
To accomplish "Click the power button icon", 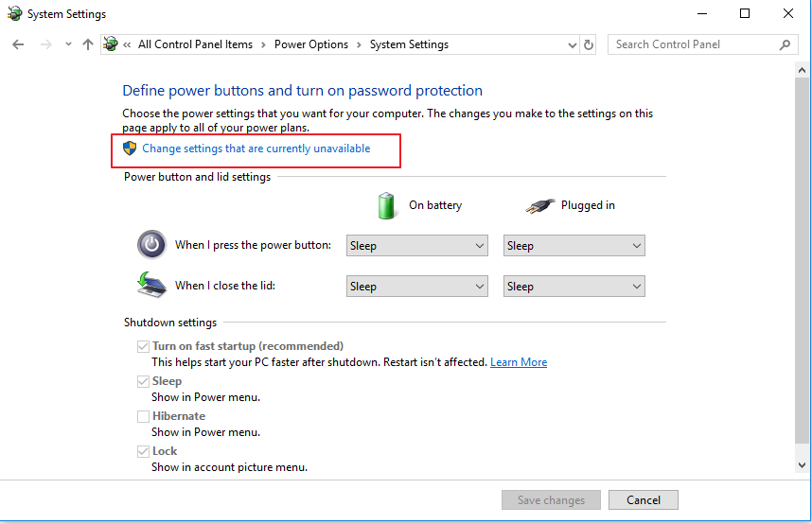I will [151, 244].
